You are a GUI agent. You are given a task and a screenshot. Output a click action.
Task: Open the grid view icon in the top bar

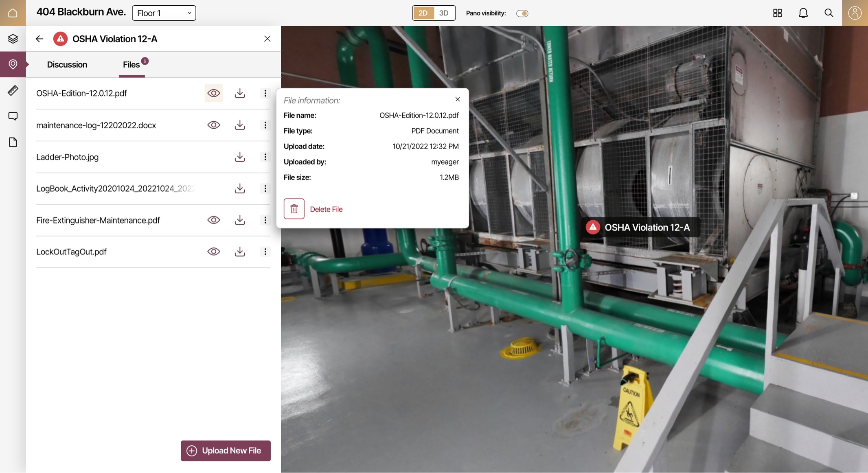click(x=777, y=13)
